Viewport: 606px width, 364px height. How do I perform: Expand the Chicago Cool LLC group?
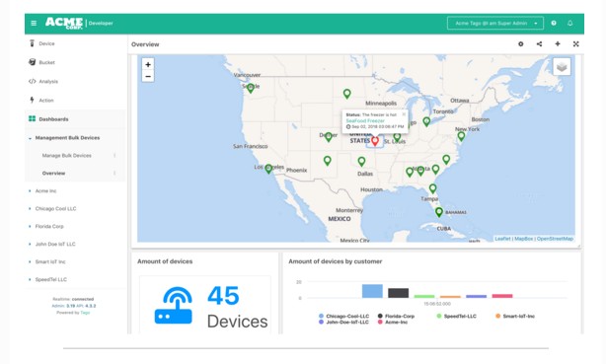[x=30, y=209]
